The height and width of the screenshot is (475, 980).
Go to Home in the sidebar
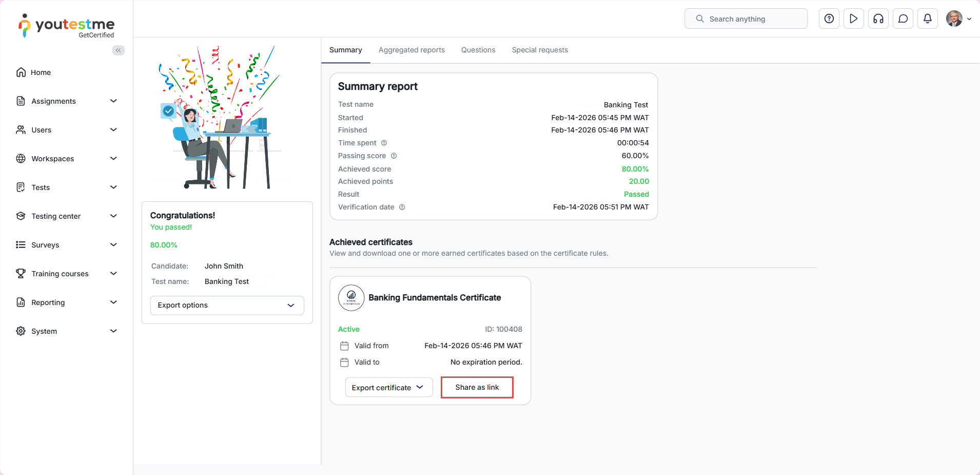[x=41, y=72]
